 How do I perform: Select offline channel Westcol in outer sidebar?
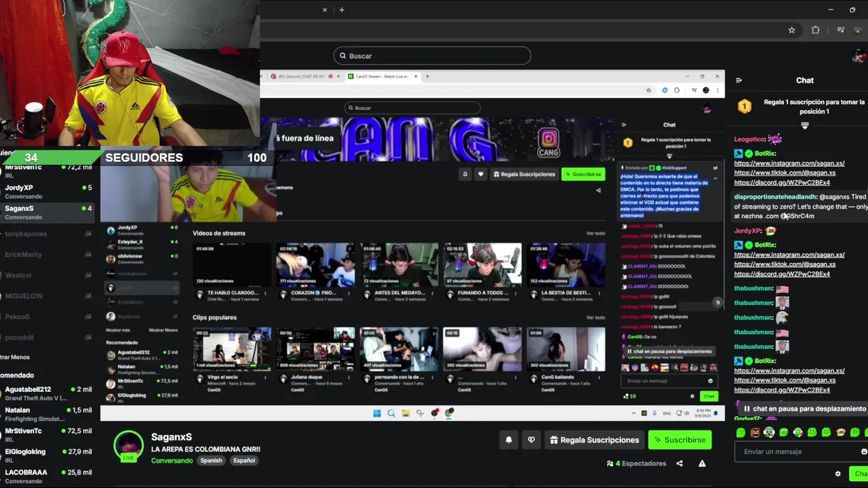[47, 275]
